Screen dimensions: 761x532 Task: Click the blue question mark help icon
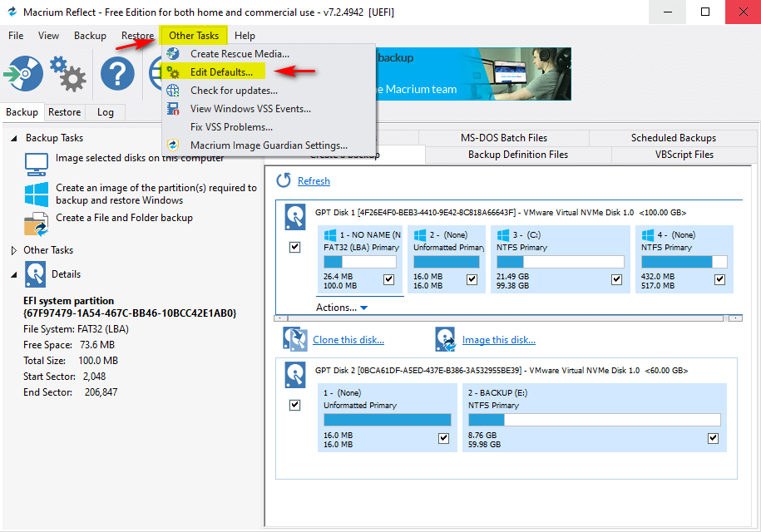(x=117, y=74)
